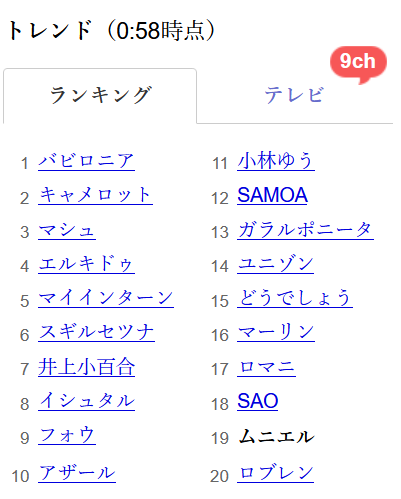
Task: Click the フォウ trend link
Action: (67, 435)
